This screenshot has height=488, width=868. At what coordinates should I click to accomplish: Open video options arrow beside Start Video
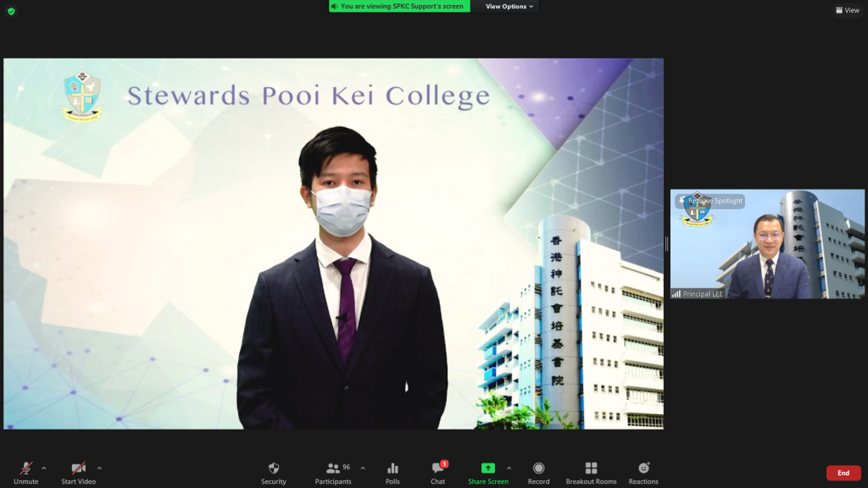point(100,468)
